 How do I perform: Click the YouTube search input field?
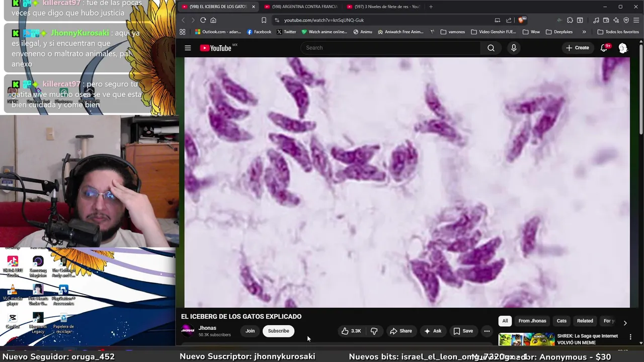pos(391,48)
